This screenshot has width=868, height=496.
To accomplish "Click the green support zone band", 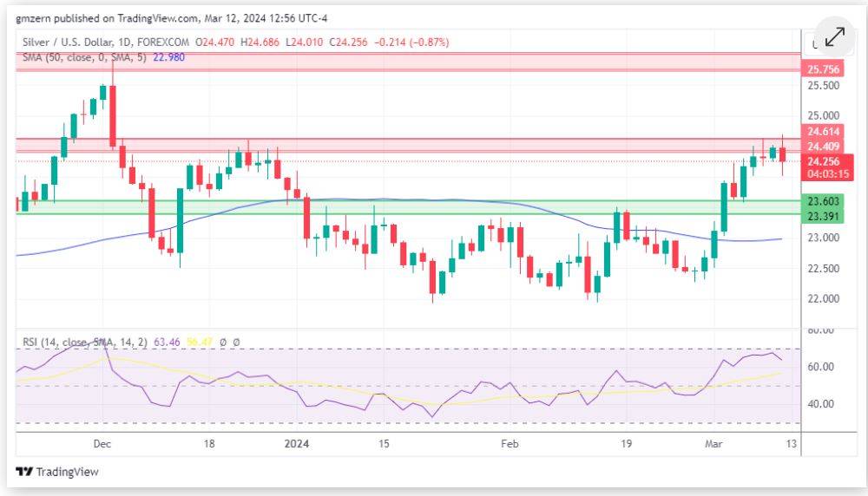I will pos(408,207).
